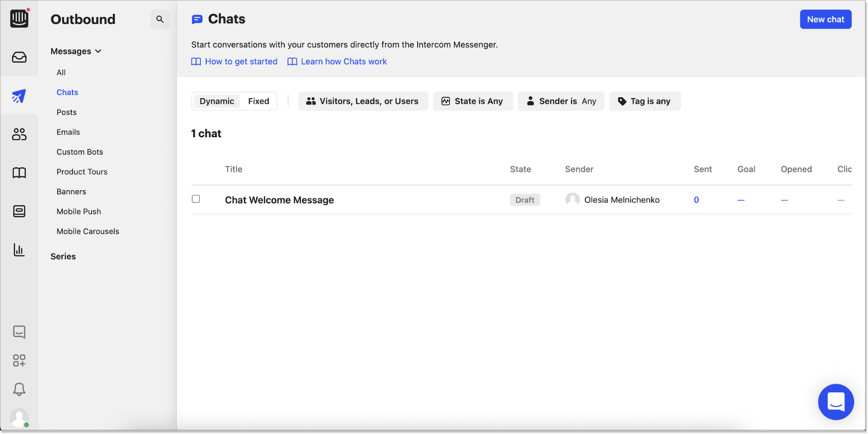Viewport: 868px width, 434px height.
Task: Click the Olesia Melnichenko sender name
Action: pos(622,200)
